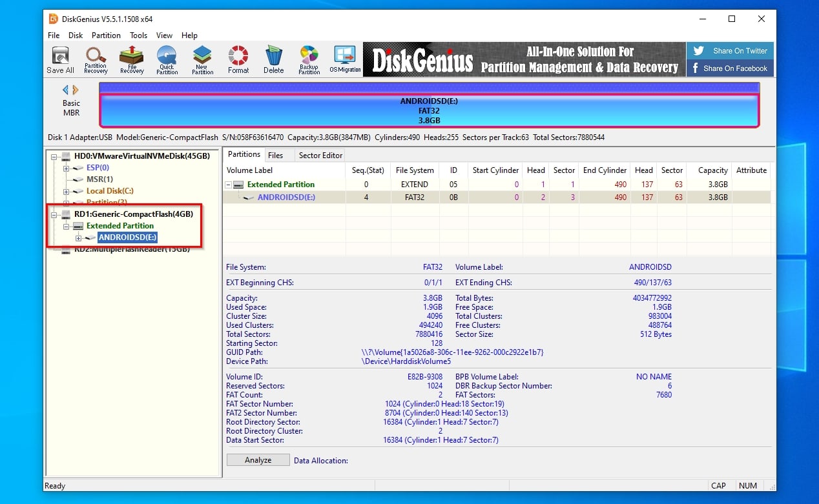The height and width of the screenshot is (504, 819).
Task: Open the Help menu
Action: 189,35
